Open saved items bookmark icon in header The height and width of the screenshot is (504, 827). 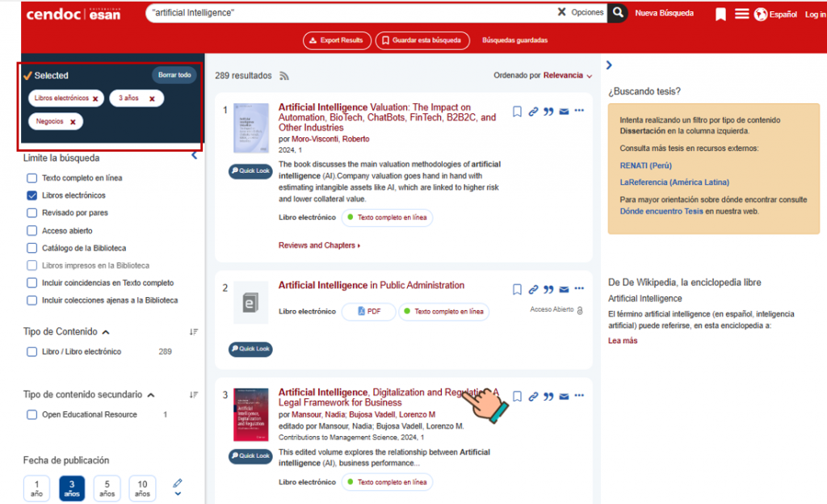720,15
